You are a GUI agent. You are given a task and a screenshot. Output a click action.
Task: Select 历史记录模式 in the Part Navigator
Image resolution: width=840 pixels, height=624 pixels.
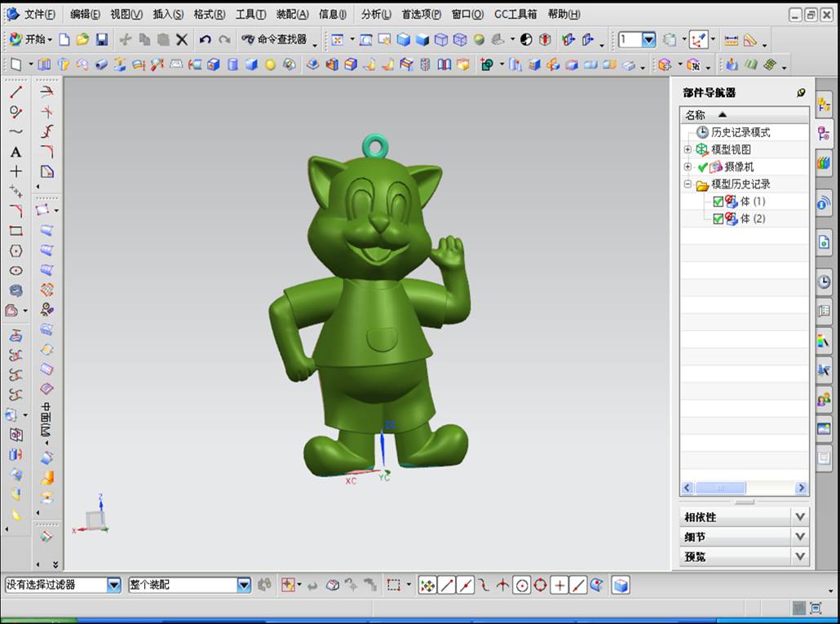pos(741,132)
